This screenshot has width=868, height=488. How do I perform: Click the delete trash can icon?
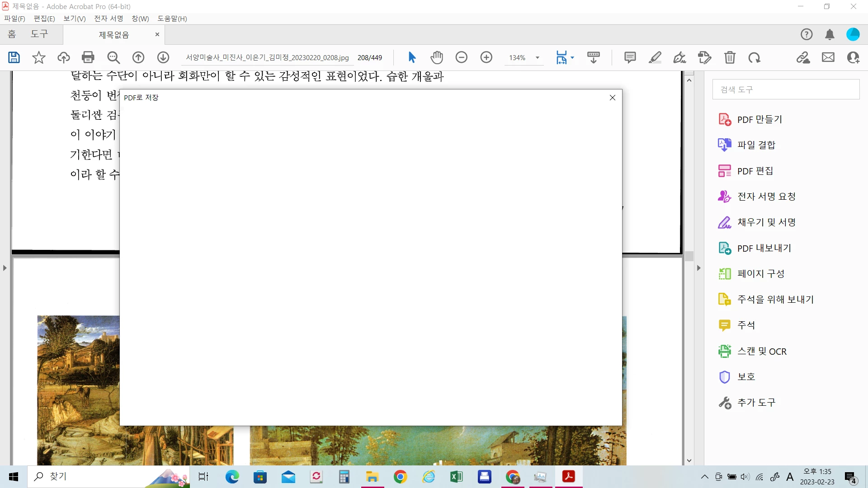click(x=730, y=57)
